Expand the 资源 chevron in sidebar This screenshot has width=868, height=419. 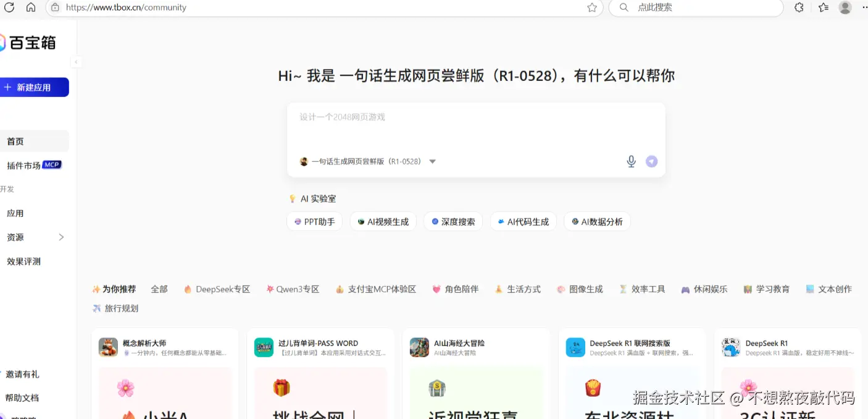[61, 237]
